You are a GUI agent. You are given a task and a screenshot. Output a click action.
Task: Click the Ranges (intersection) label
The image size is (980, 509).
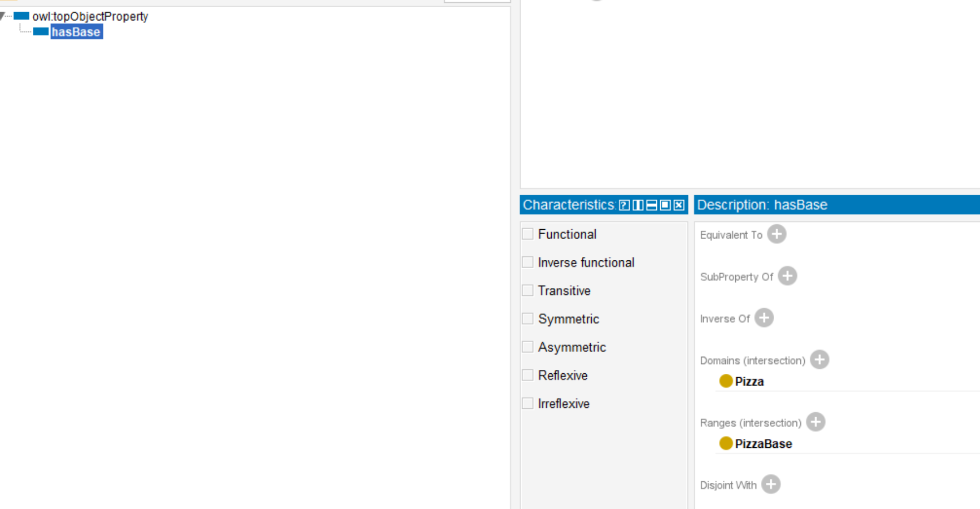[751, 423]
